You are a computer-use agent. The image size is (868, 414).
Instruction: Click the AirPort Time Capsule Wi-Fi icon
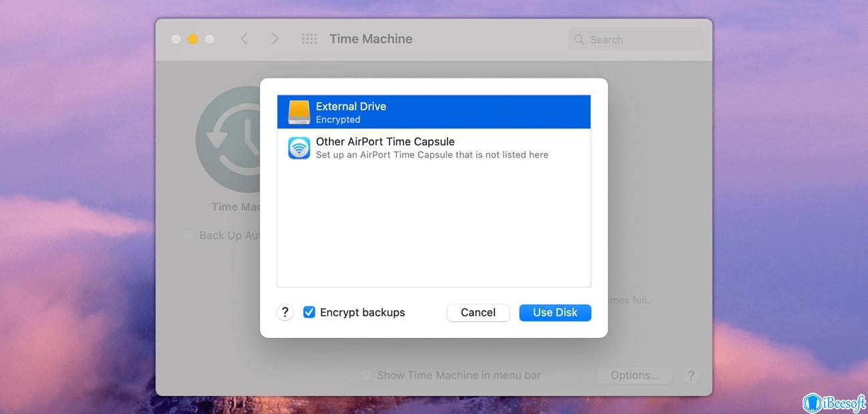298,148
